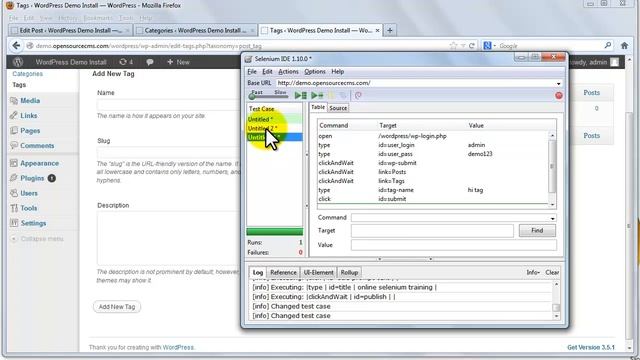This screenshot has height=360, width=640.
Task: Switch to the Edit Post browser tab
Action: [70, 31]
